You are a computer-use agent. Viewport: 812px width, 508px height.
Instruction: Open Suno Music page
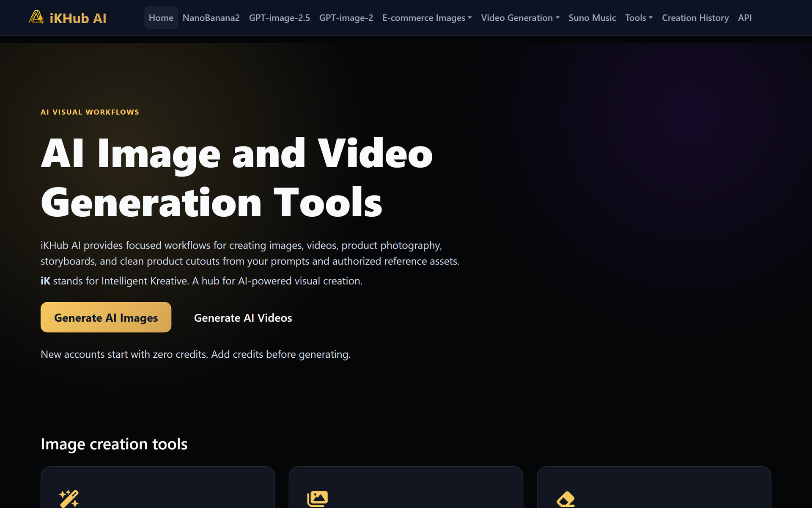[592, 18]
